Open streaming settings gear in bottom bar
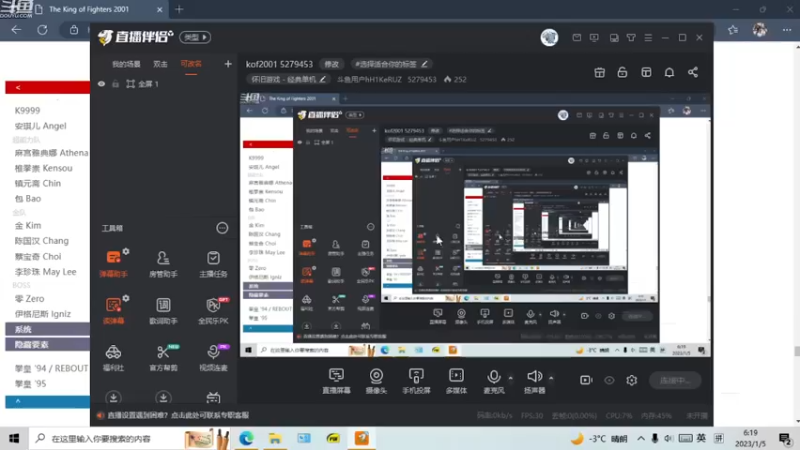This screenshot has height=450, width=800. coord(632,380)
